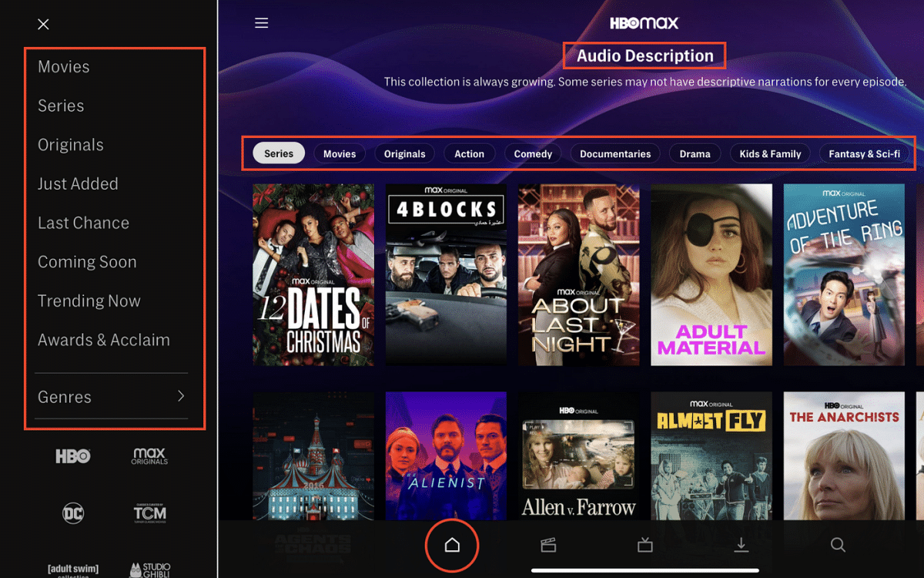Open the Search magnifier icon
Image resolution: width=924 pixels, height=578 pixels.
(838, 546)
